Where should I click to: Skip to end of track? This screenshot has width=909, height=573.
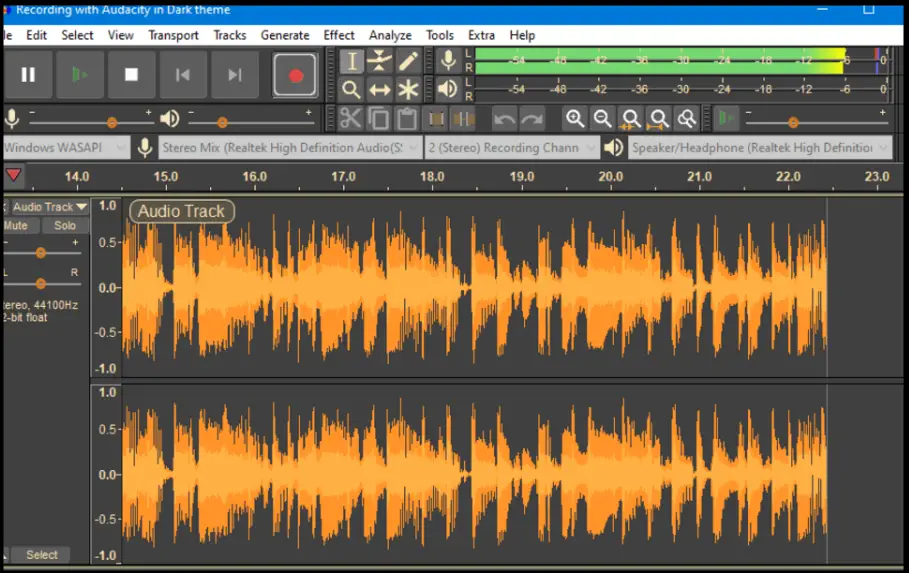(235, 75)
